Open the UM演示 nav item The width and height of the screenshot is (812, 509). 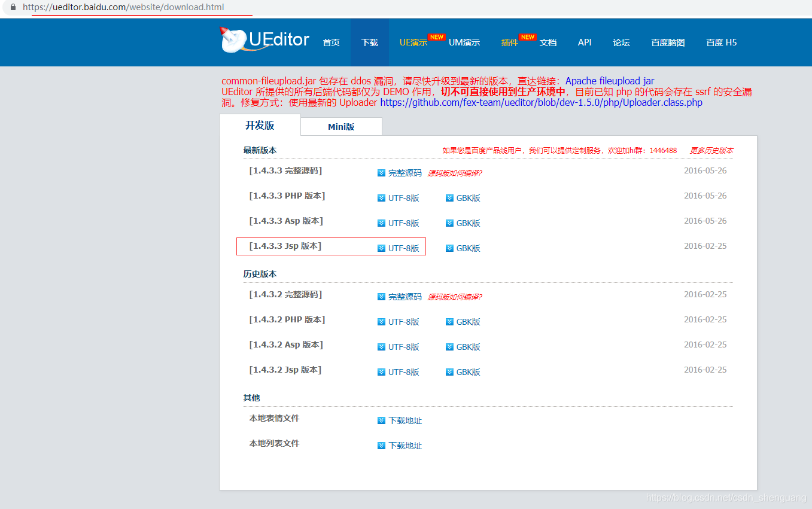pyautogui.click(x=464, y=42)
